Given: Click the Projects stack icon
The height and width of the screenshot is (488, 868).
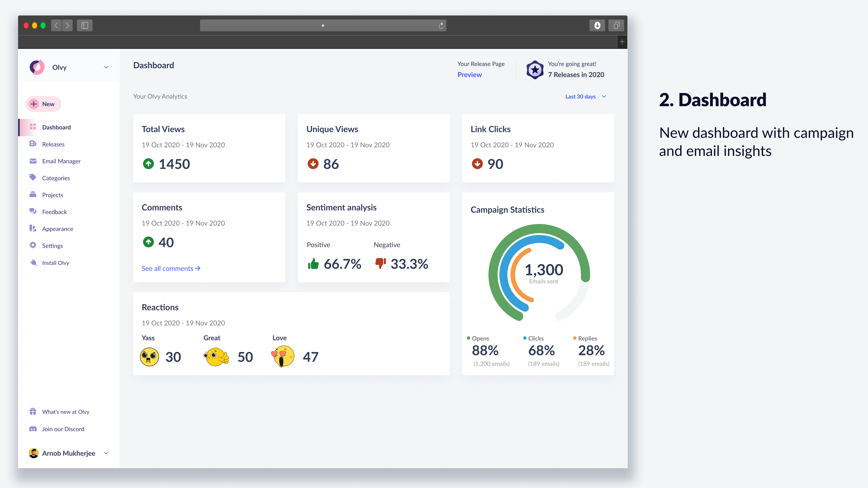Looking at the screenshot, I should coord(33,194).
